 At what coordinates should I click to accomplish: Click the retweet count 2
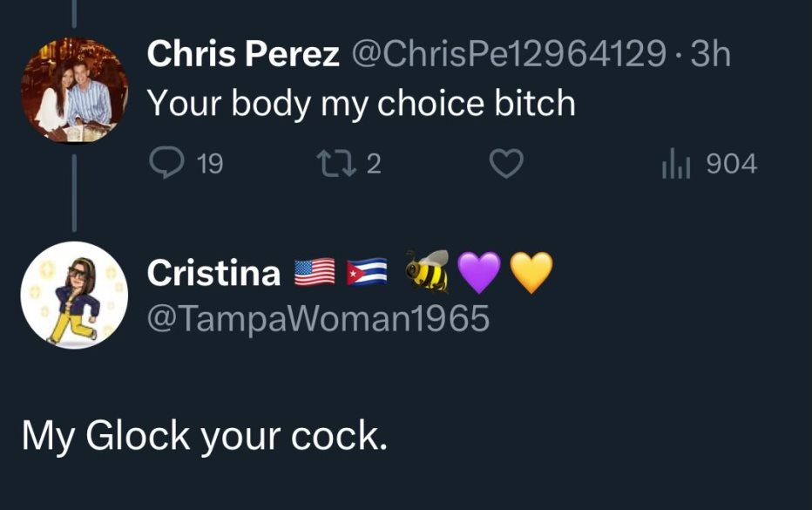pos(374,164)
